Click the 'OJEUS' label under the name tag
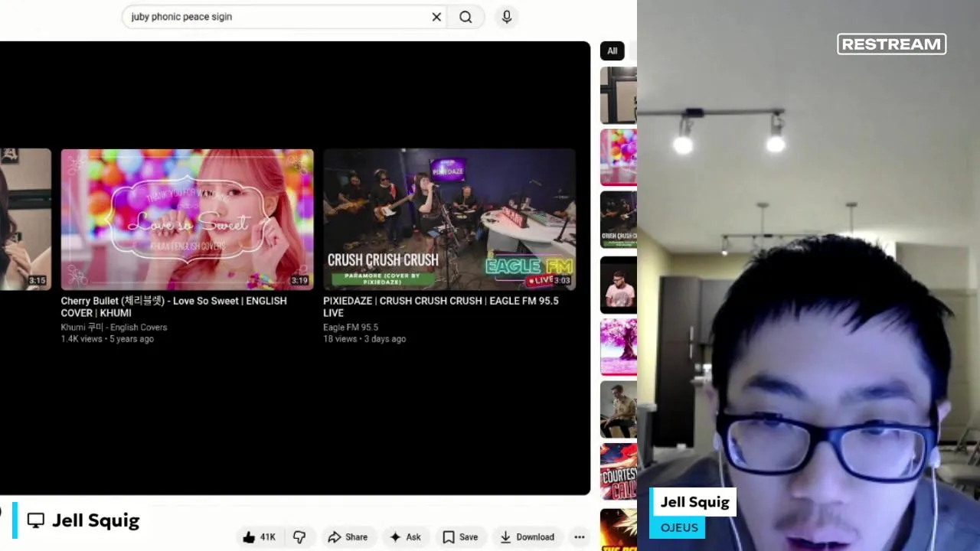This screenshot has width=980, height=551. point(679,528)
